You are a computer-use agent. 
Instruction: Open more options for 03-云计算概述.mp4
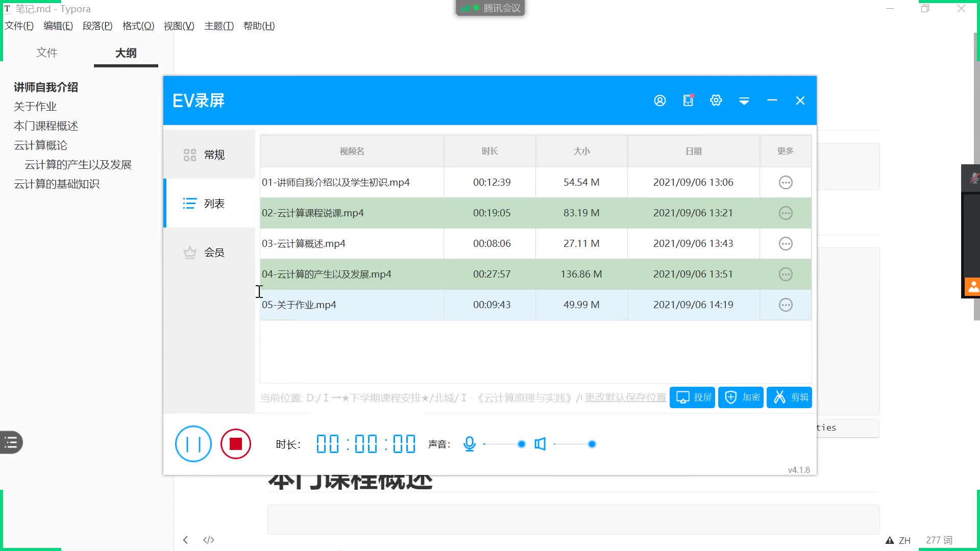786,243
